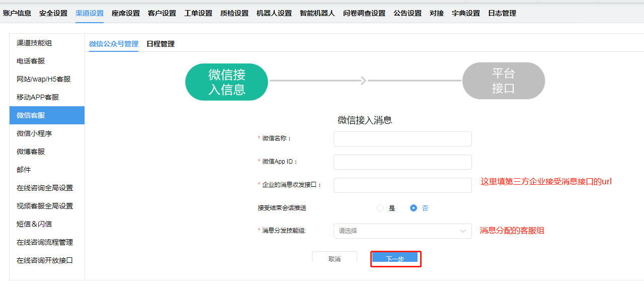Viewport: 644px width, 287px height.
Task: Select 否 for 接受结束会话推送
Action: click(x=414, y=208)
